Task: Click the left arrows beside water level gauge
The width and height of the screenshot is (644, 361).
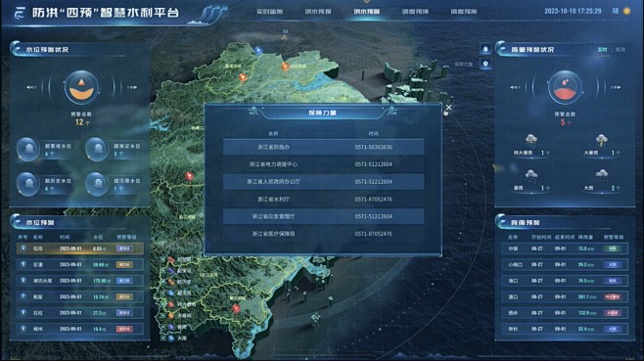Action: pos(31,87)
